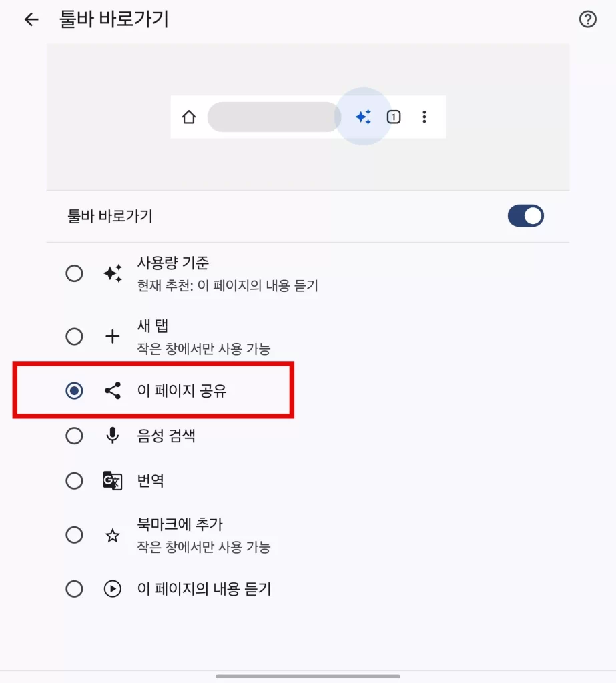Select the 음성 검색 radio button
Viewport: 616px width, 683px height.
tap(75, 436)
